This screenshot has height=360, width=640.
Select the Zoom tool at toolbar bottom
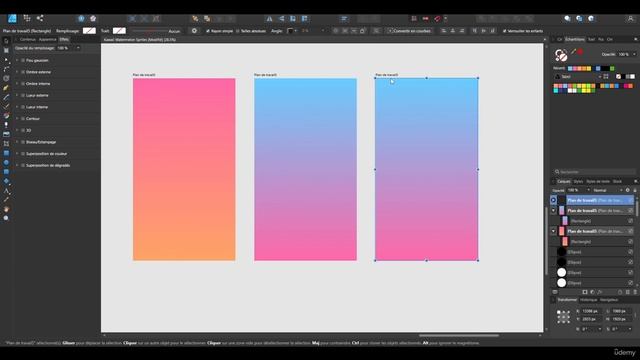tap(6, 218)
